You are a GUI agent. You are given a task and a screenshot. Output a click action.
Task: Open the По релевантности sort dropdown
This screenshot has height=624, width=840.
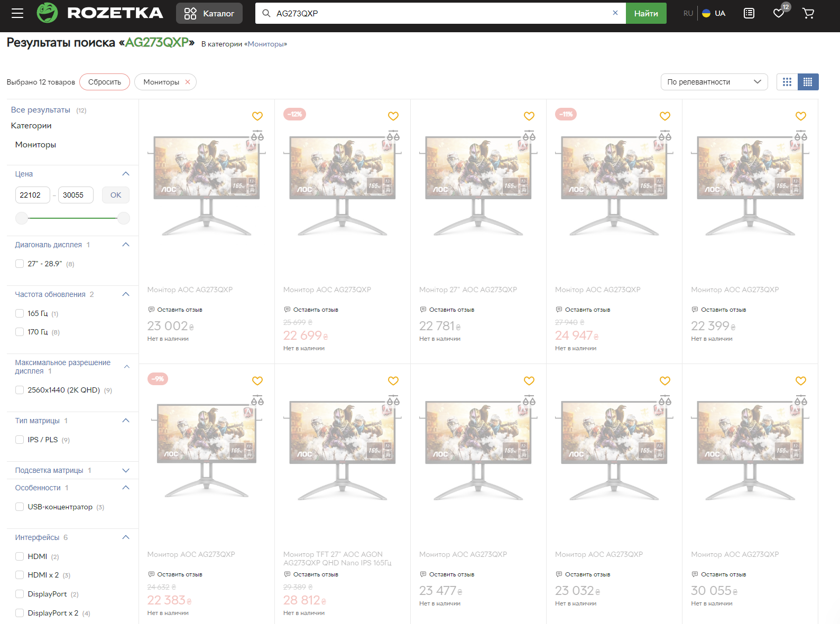[x=714, y=82]
